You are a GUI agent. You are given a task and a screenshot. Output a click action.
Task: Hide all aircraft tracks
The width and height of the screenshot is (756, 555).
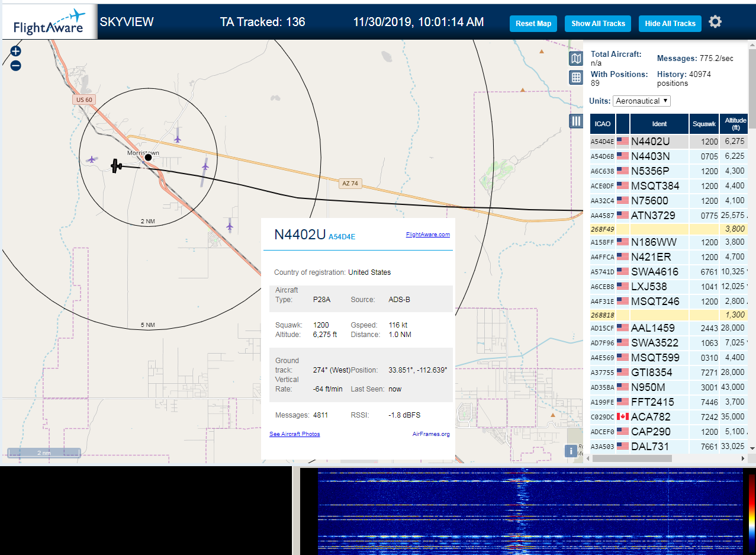pos(670,24)
